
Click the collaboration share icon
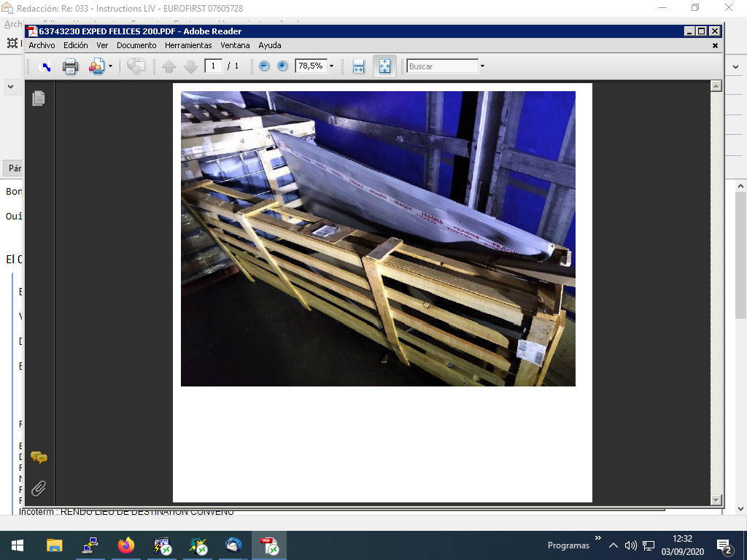[x=96, y=66]
